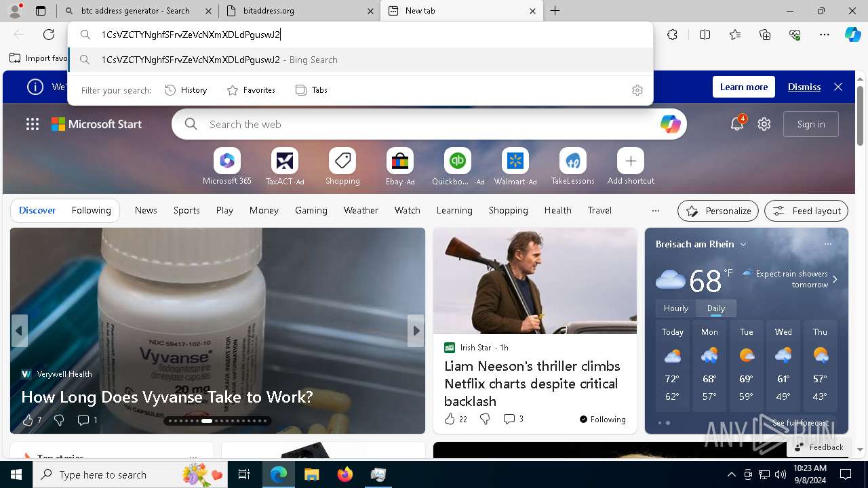This screenshot has width=868, height=488.
Task: Open Quickbooks ad shortcut
Action: (x=458, y=167)
